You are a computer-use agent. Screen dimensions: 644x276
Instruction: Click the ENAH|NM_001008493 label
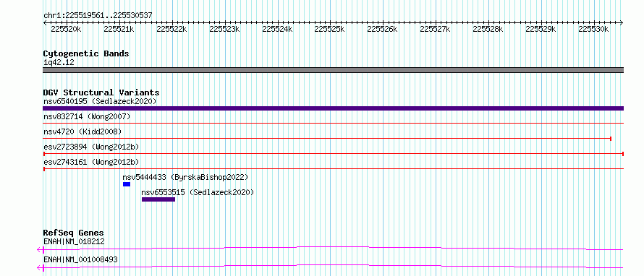click(80, 259)
